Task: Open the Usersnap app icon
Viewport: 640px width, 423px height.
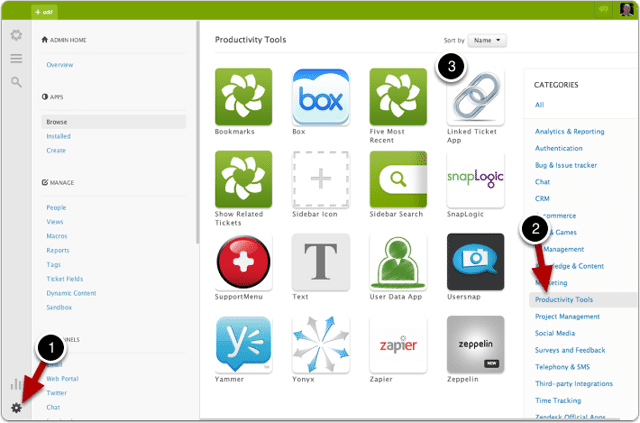Action: click(x=476, y=262)
